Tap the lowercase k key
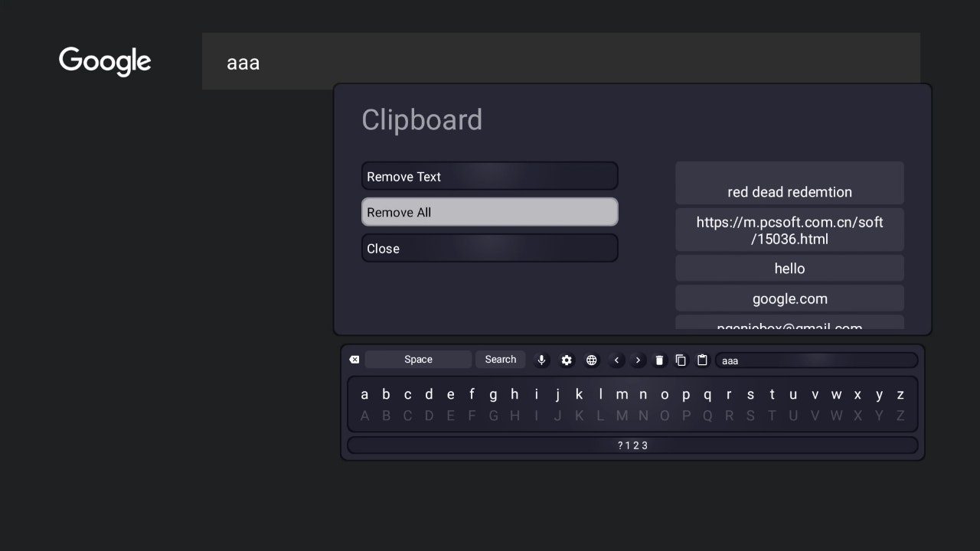This screenshot has height=551, width=980. [579, 395]
